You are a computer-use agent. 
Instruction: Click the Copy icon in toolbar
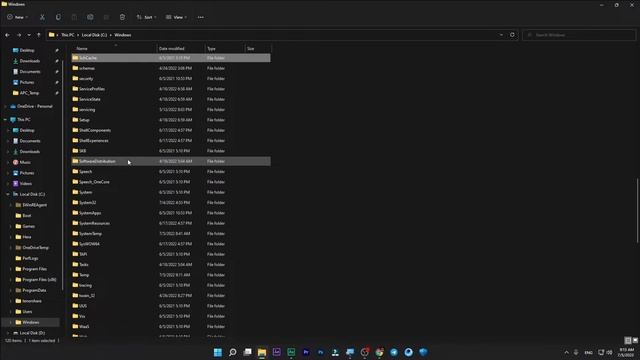[58, 17]
